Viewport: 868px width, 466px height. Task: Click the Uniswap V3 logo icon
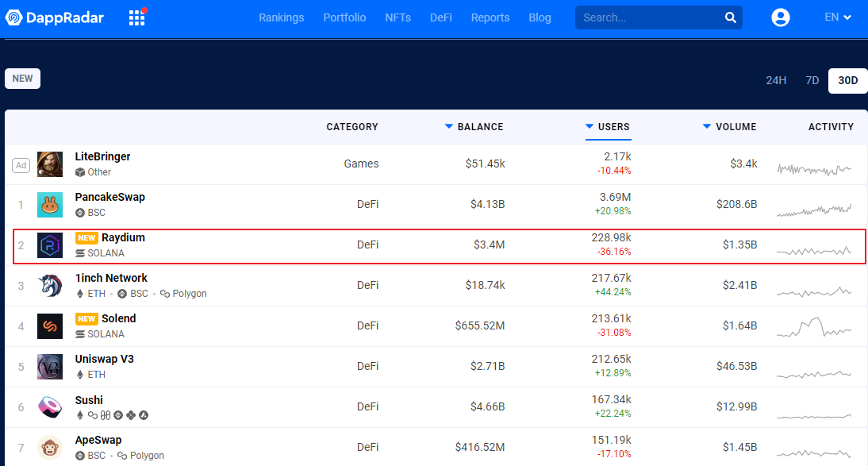50,366
